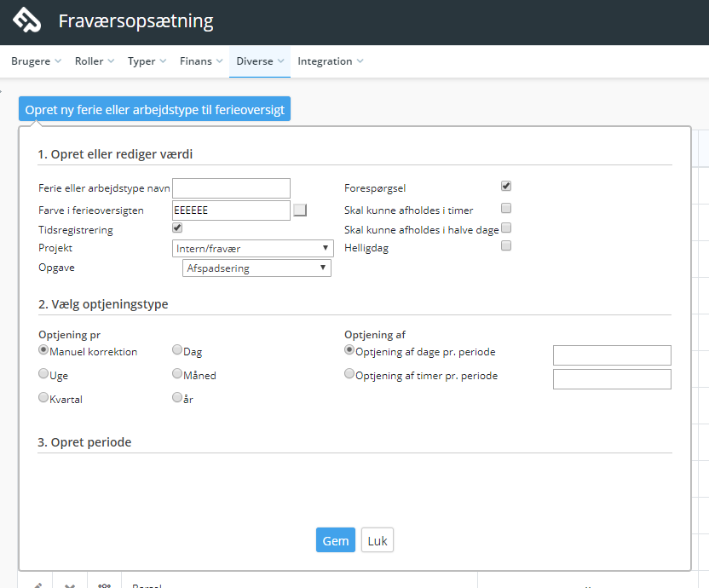Check the Helligdag checkbox

pos(506,245)
